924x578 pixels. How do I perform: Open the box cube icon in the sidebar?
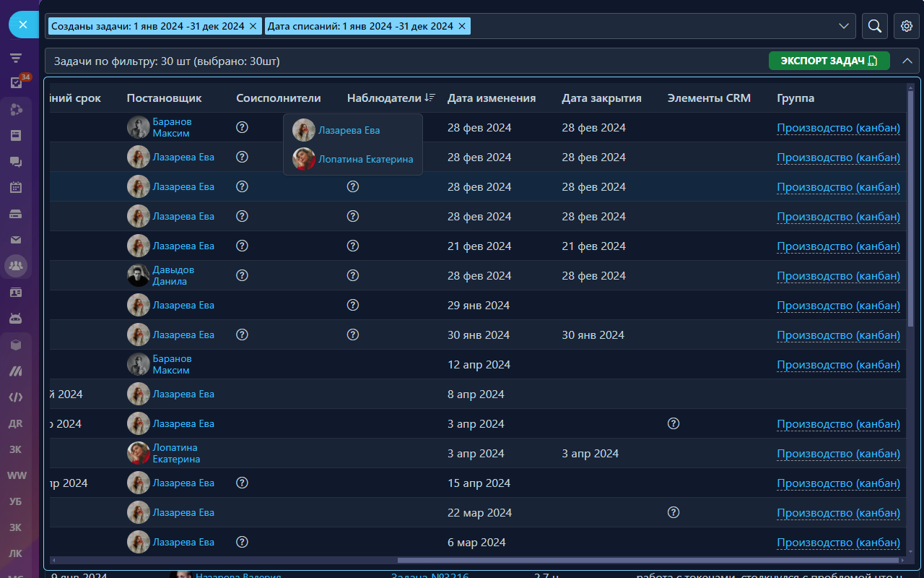(16, 345)
